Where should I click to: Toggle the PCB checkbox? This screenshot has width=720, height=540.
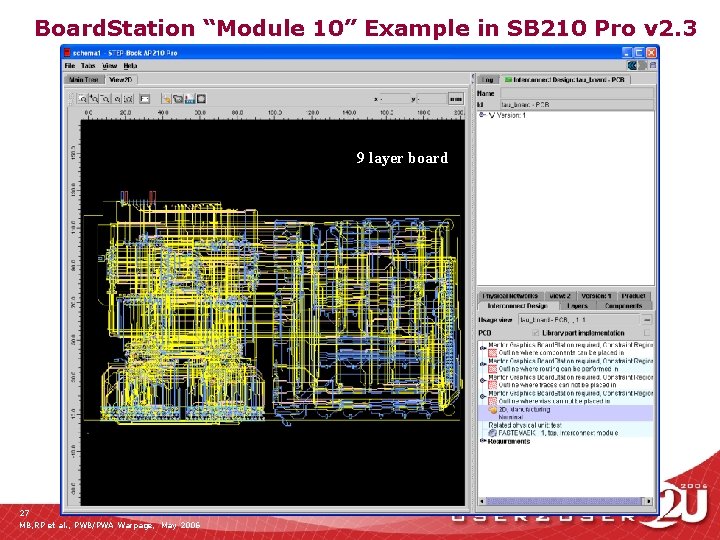(x=535, y=333)
